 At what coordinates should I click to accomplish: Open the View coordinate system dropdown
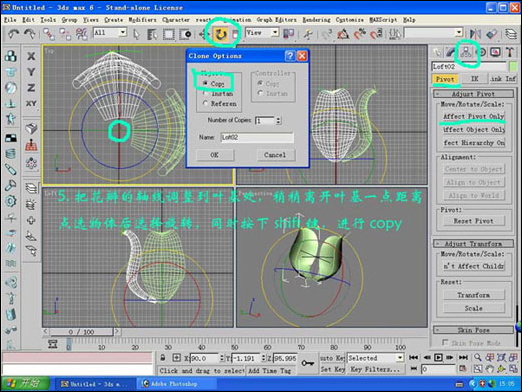262,33
